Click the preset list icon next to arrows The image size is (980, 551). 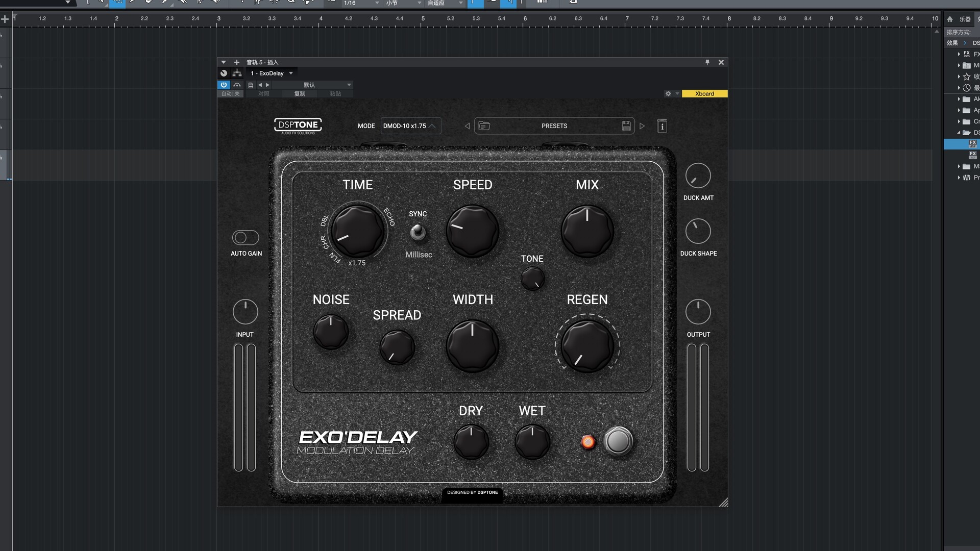click(x=251, y=85)
